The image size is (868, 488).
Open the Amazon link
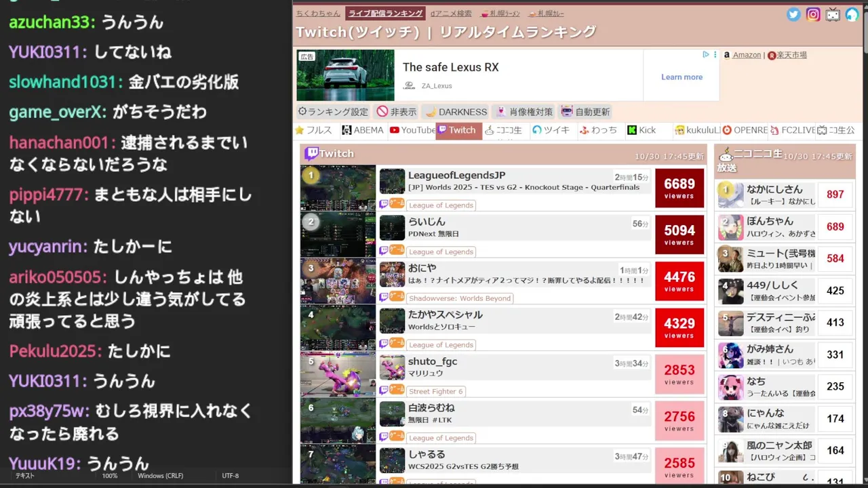(747, 55)
